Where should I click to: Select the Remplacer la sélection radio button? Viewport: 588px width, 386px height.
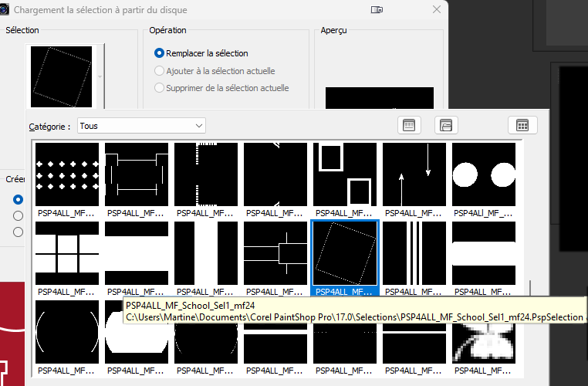(159, 53)
